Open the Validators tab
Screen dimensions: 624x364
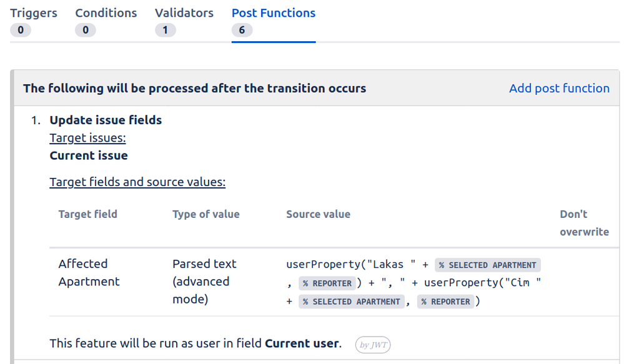click(x=184, y=13)
